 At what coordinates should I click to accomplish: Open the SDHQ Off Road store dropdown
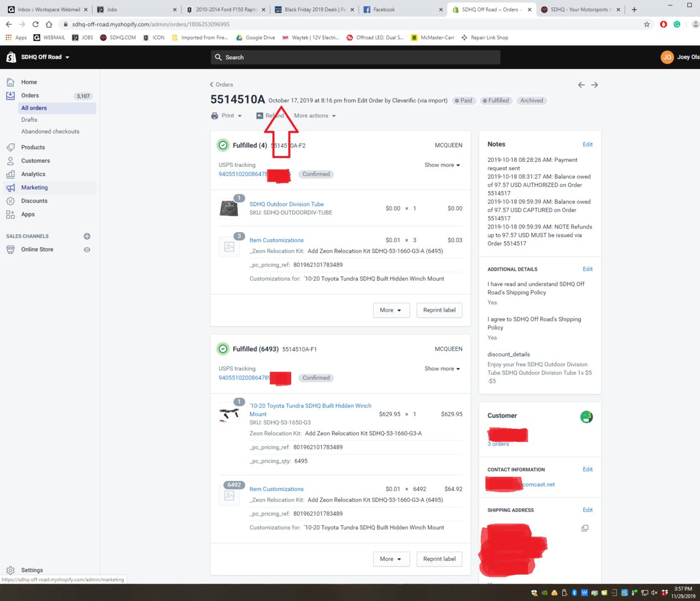pyautogui.click(x=45, y=57)
